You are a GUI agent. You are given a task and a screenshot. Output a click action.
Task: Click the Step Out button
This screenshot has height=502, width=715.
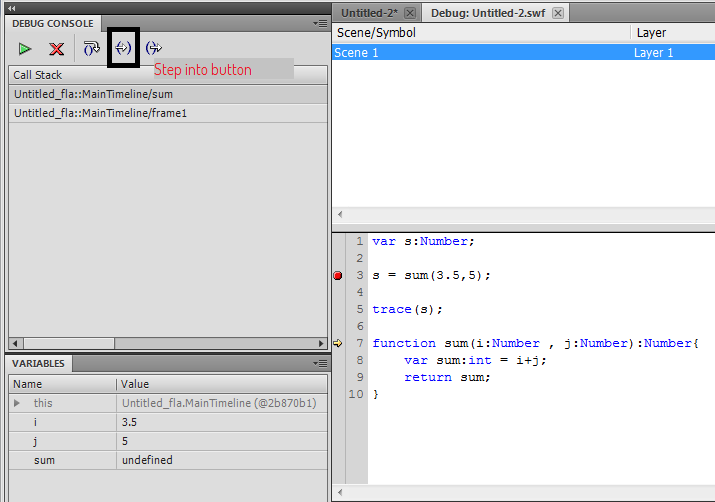(x=154, y=47)
